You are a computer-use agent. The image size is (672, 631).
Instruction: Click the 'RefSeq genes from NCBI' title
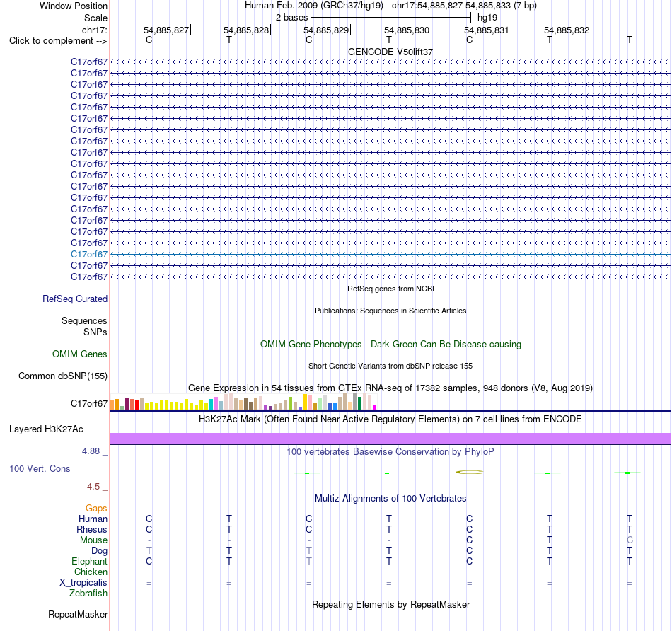tap(390, 289)
